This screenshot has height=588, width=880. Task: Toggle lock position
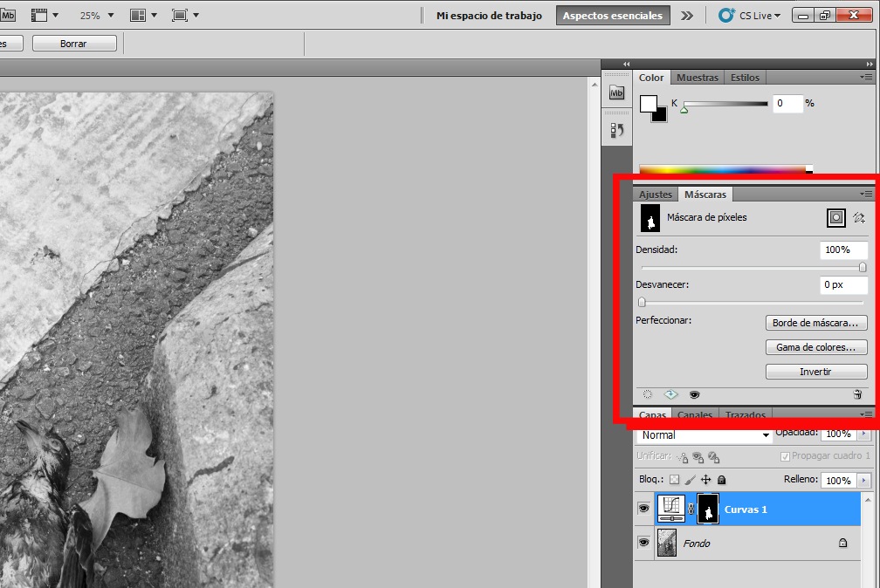click(x=705, y=480)
